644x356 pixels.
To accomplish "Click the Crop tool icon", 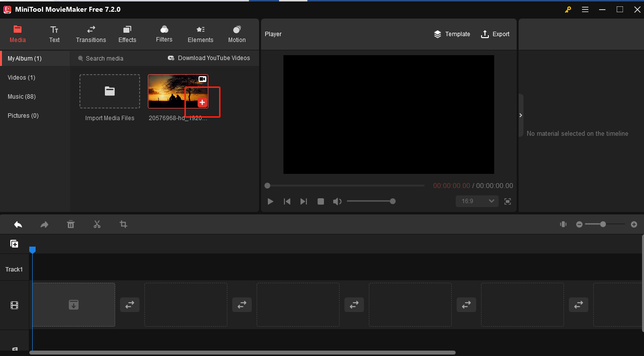I will pyautogui.click(x=123, y=224).
